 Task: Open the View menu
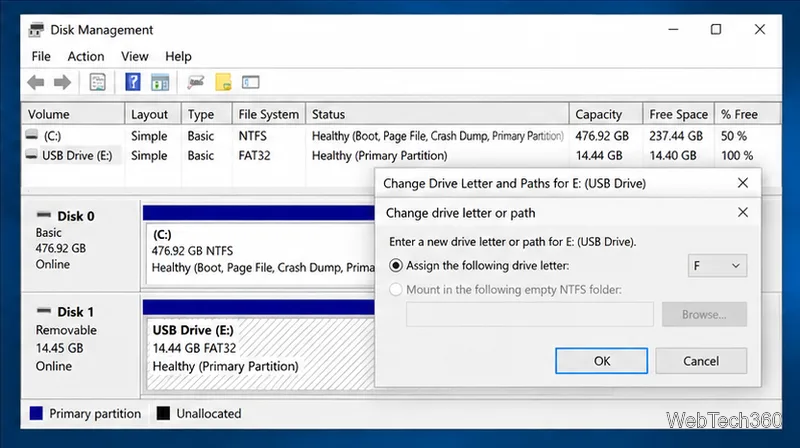pos(135,56)
